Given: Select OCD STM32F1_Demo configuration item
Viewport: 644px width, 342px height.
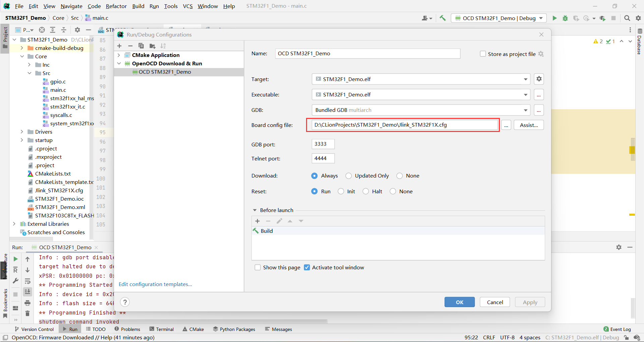Looking at the screenshot, I should click(x=179, y=72).
